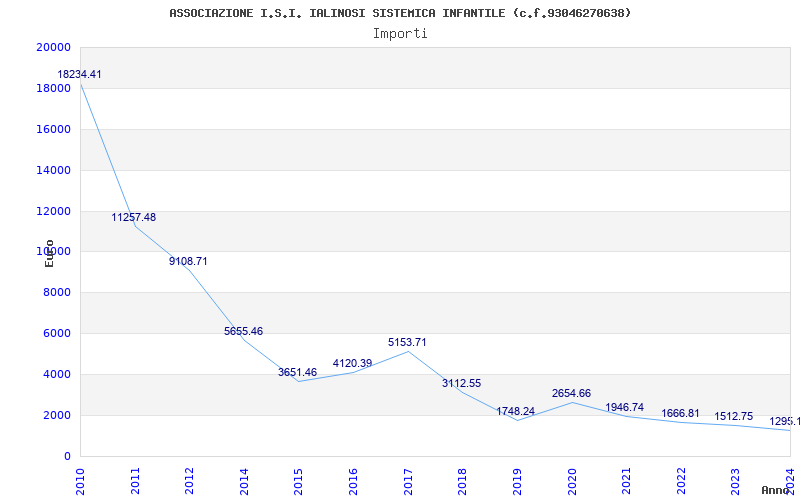The height and width of the screenshot is (500, 800).
Task: Click the 2020 year on the x-axis
Action: click(572, 480)
